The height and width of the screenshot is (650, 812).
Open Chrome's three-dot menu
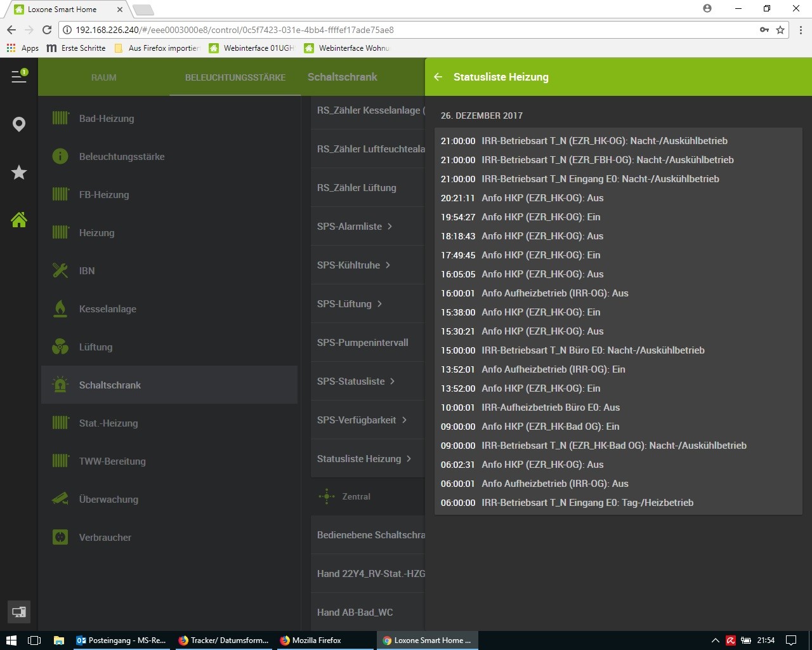801,30
